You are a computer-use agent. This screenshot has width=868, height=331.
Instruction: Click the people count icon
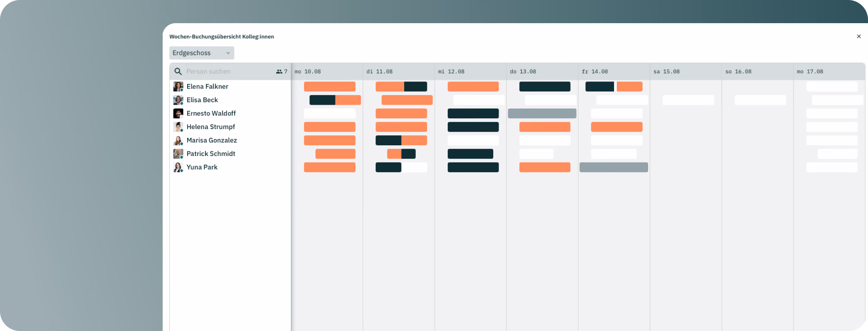[x=279, y=72]
